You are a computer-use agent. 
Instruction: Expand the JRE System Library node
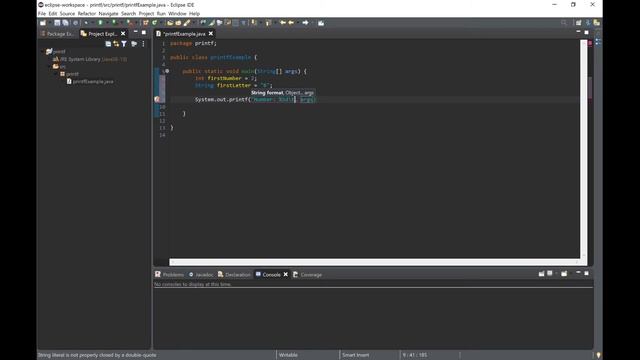click(49, 59)
